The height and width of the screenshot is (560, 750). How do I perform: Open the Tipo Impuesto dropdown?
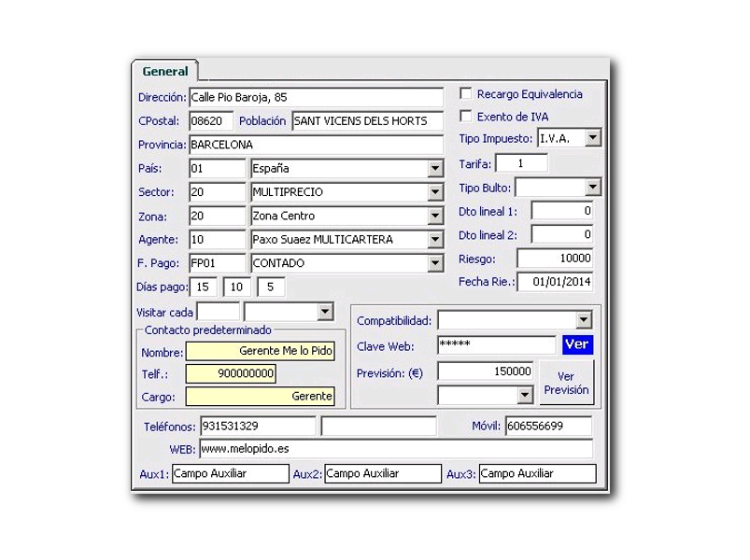tap(593, 138)
